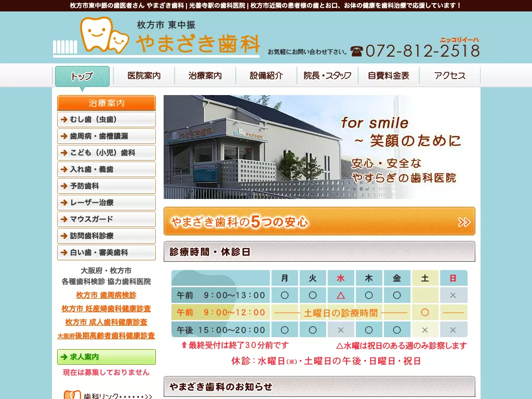Click the やまざき歯科の5つの安心 banner
The height and width of the screenshot is (399, 532).
click(x=320, y=221)
